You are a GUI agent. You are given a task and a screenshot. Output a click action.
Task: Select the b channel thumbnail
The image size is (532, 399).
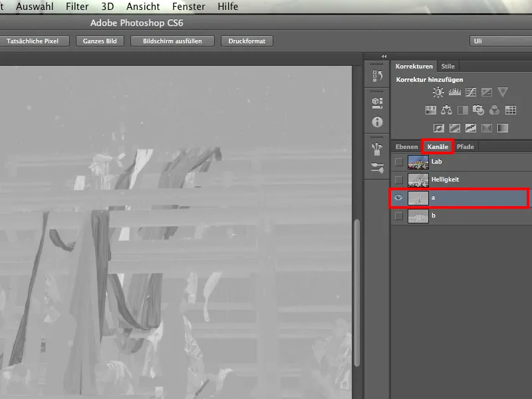(x=418, y=216)
